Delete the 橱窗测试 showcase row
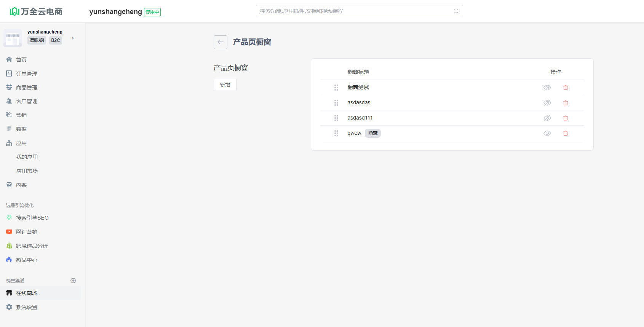Viewport: 644px width, 327px height. (x=565, y=88)
